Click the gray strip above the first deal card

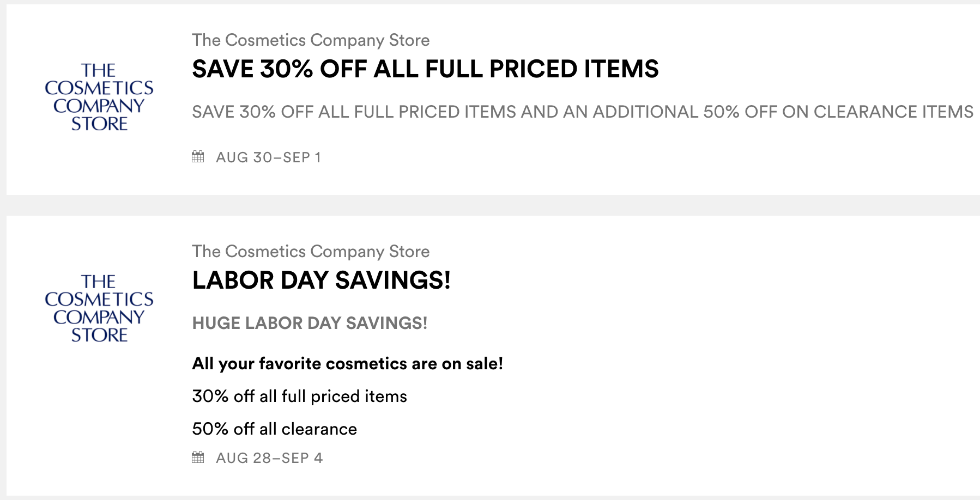(x=491, y=2)
